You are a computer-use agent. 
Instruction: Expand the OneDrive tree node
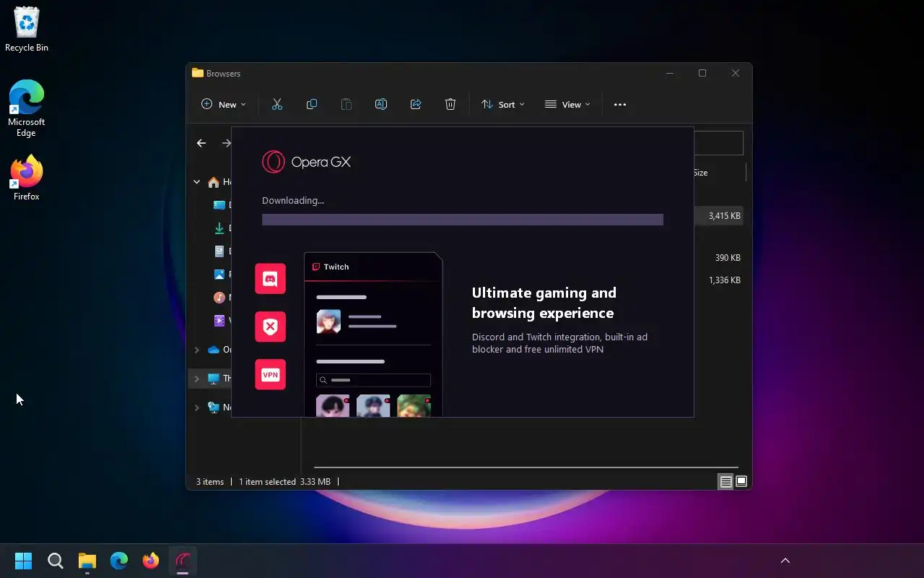coord(196,350)
